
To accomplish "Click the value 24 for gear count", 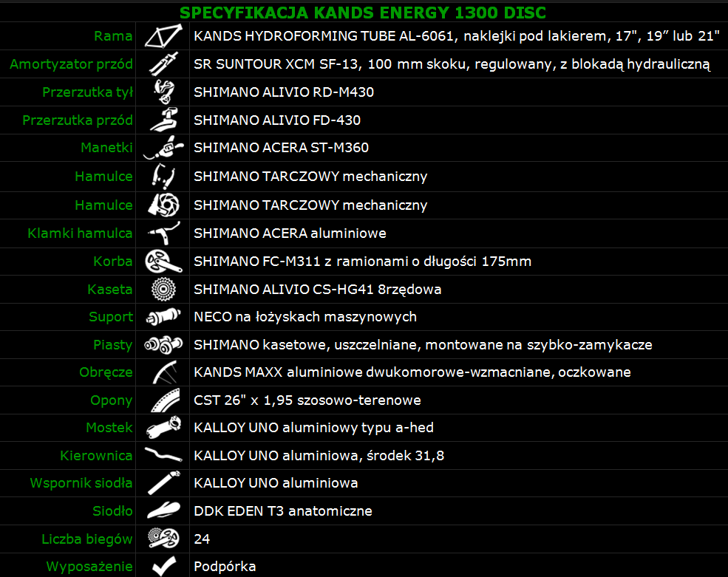I will pos(202,539).
